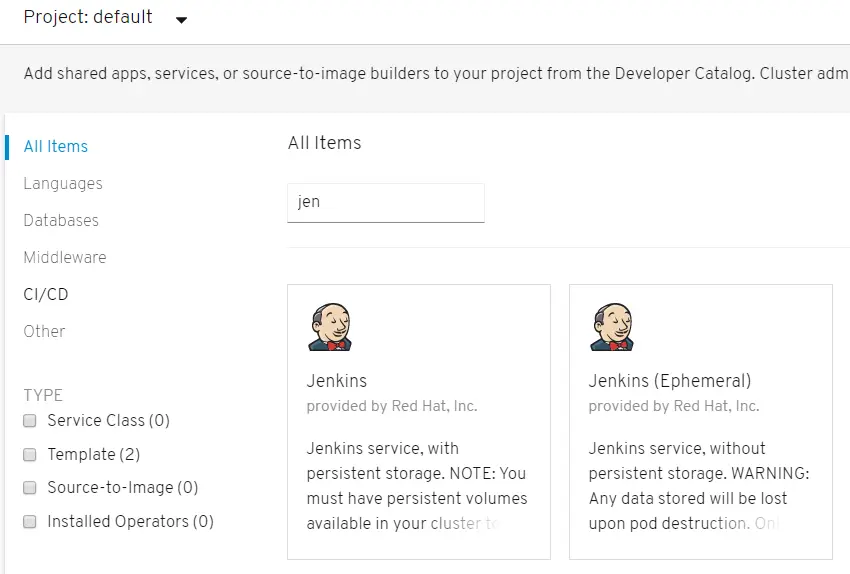Screen dimensions: 850x574
Task: Click the All Items heading above search
Action: click(324, 143)
